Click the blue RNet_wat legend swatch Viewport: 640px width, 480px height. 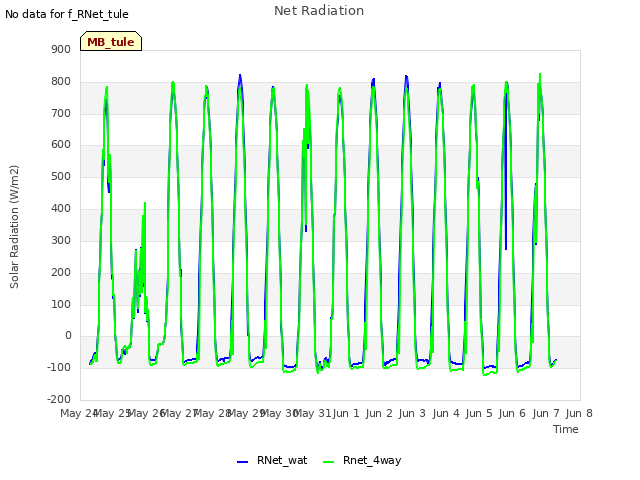pyautogui.click(x=242, y=462)
